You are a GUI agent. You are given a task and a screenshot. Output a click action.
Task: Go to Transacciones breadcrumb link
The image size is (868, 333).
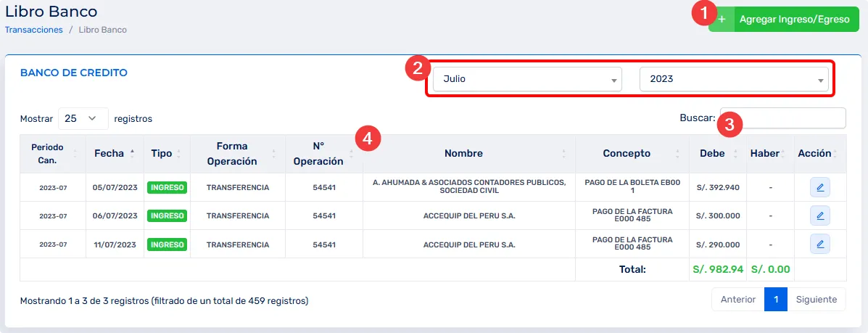[33, 30]
